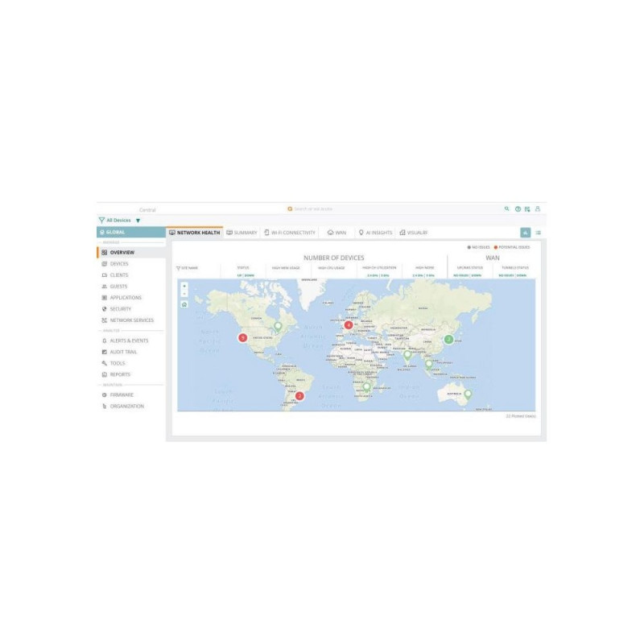
Task: Open Firmware under the Maintain section
Action: 122,395
